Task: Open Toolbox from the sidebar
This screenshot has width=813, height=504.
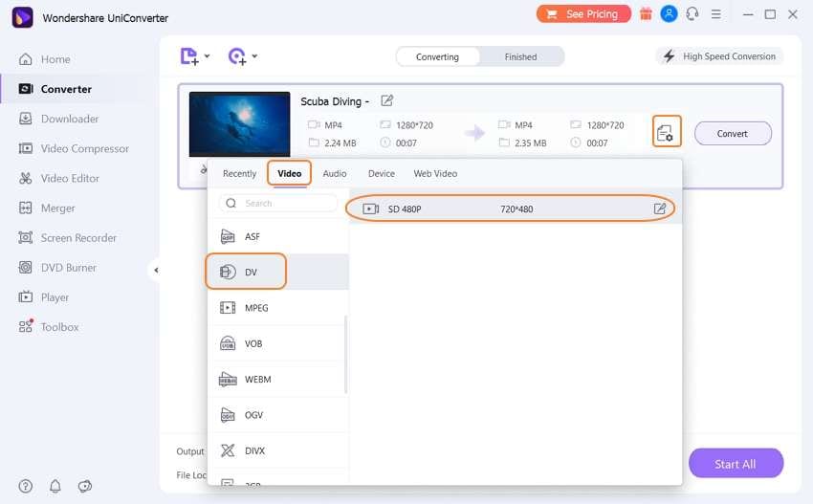Action: click(x=59, y=327)
